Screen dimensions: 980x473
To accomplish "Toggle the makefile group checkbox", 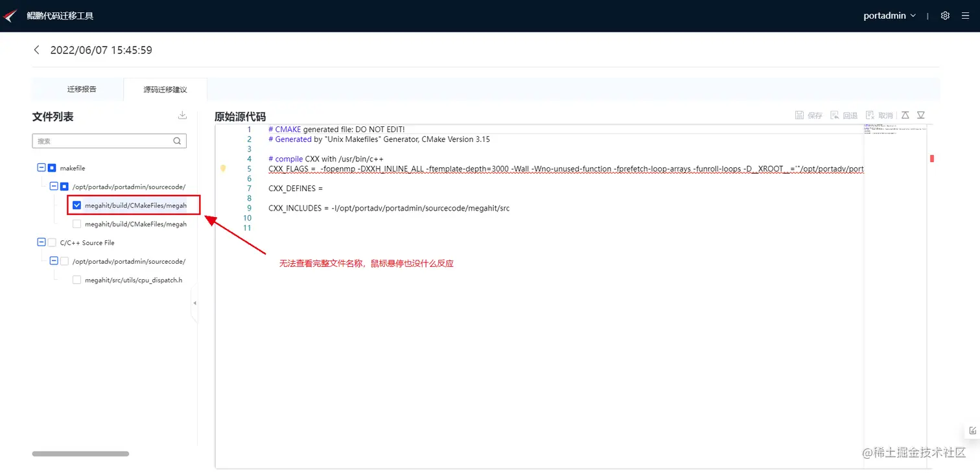I will (x=52, y=168).
